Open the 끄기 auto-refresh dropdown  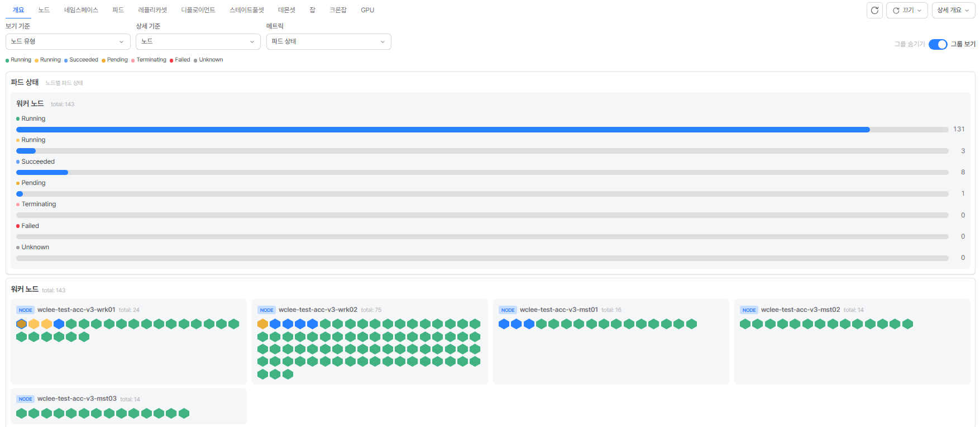(907, 10)
